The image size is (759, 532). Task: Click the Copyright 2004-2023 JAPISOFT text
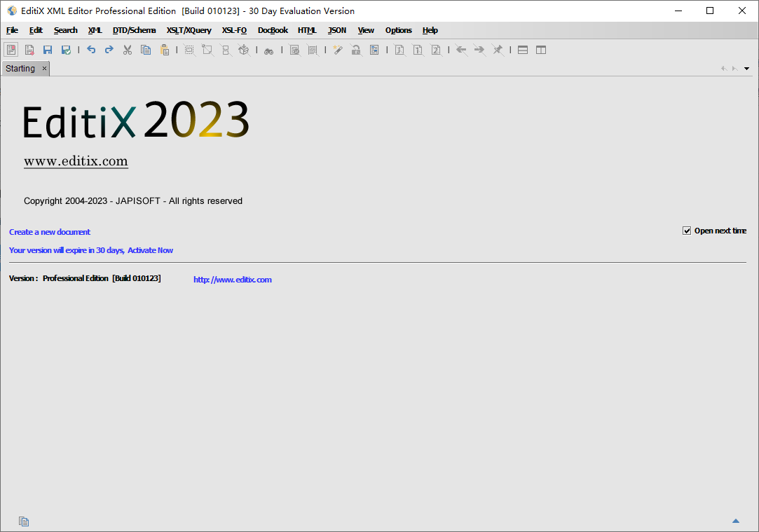[x=133, y=201]
